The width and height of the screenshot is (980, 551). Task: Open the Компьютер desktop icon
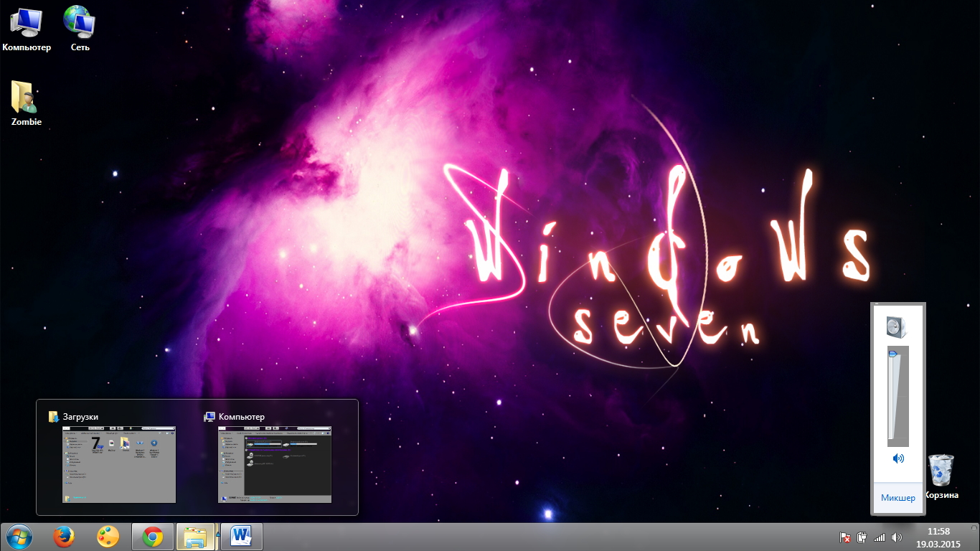click(x=27, y=29)
